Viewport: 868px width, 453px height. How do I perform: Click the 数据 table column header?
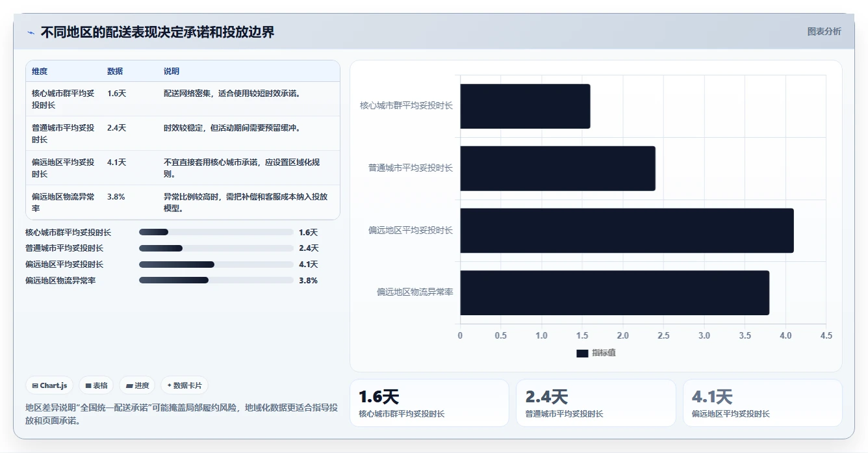pos(115,71)
